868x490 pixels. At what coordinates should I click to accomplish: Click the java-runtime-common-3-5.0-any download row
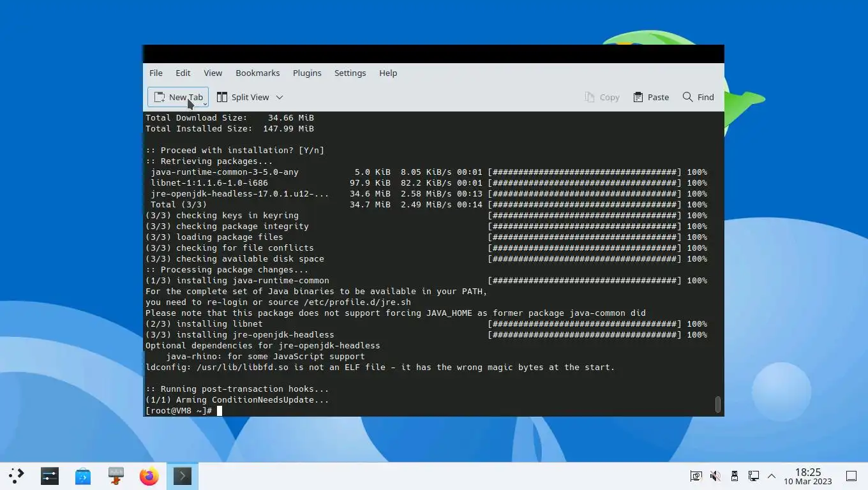pos(429,172)
